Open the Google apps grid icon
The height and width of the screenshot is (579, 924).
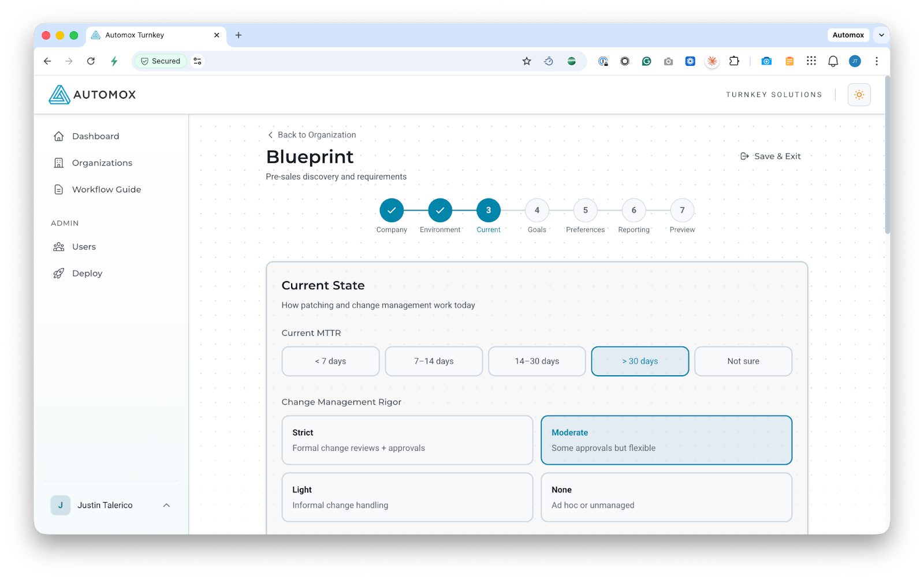[x=811, y=61]
